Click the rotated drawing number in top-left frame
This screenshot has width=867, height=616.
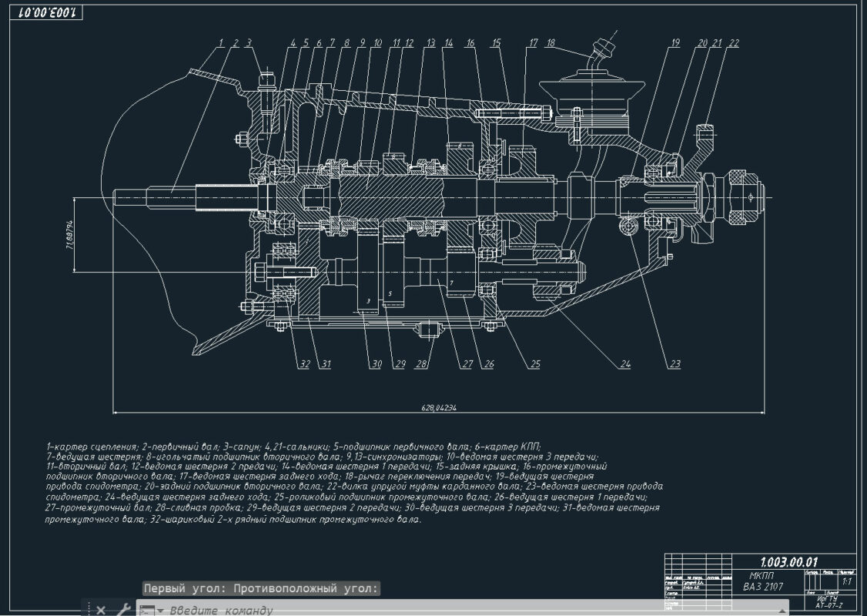coord(45,13)
